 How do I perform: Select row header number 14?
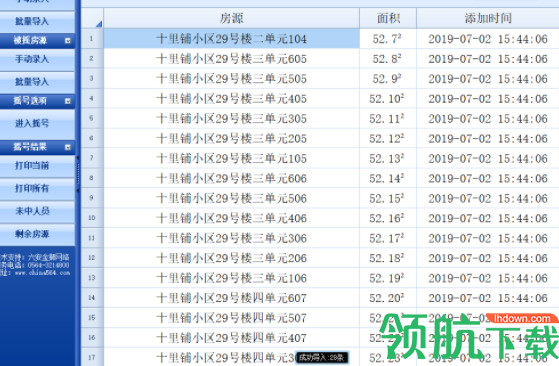click(92, 298)
